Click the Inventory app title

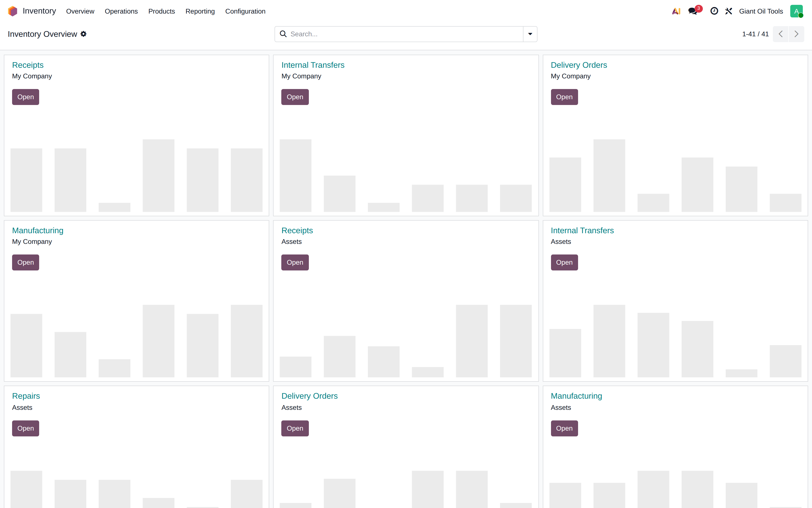pyautogui.click(x=39, y=11)
